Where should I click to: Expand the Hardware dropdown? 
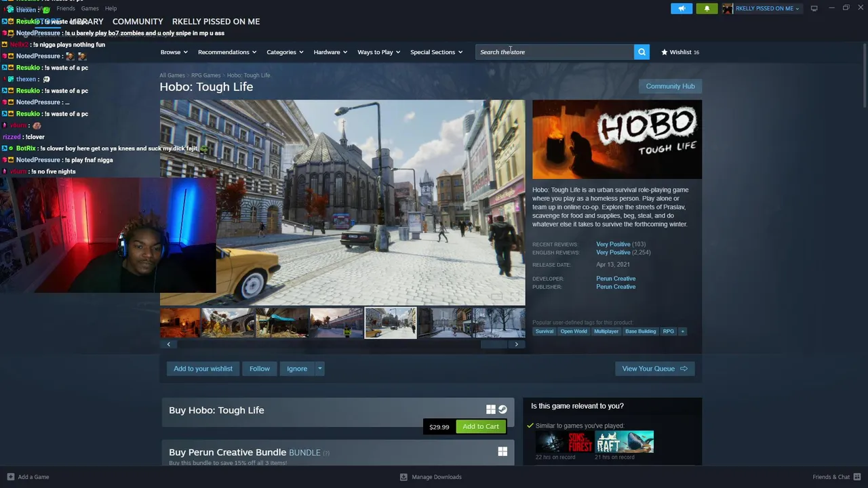click(x=330, y=52)
